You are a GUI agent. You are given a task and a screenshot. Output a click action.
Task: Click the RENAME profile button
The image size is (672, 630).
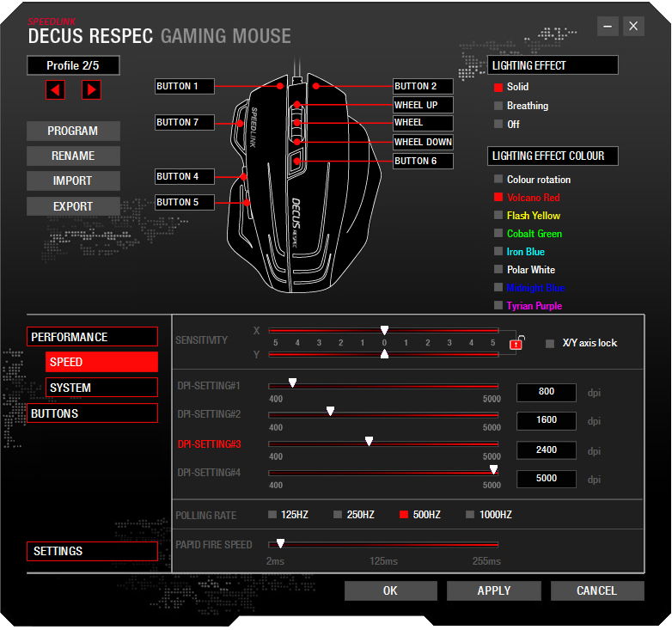(73, 156)
